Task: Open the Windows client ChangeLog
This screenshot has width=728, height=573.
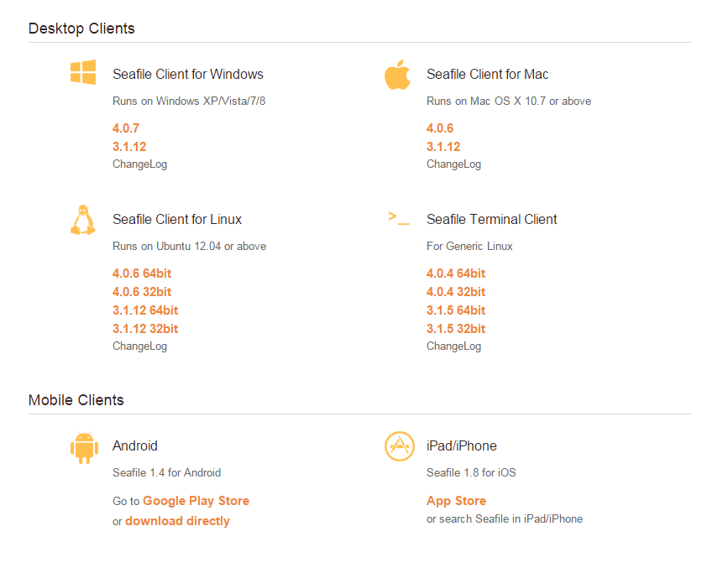Action: point(139,164)
